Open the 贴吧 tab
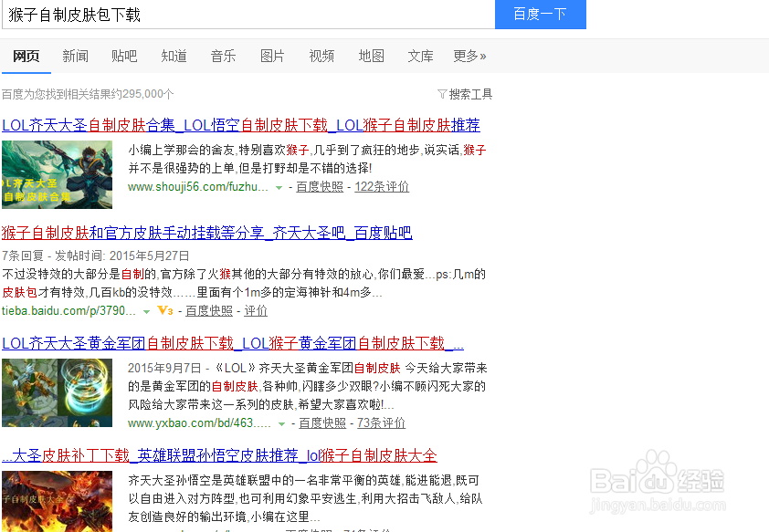Viewport: 769px width, 532px height. (124, 57)
